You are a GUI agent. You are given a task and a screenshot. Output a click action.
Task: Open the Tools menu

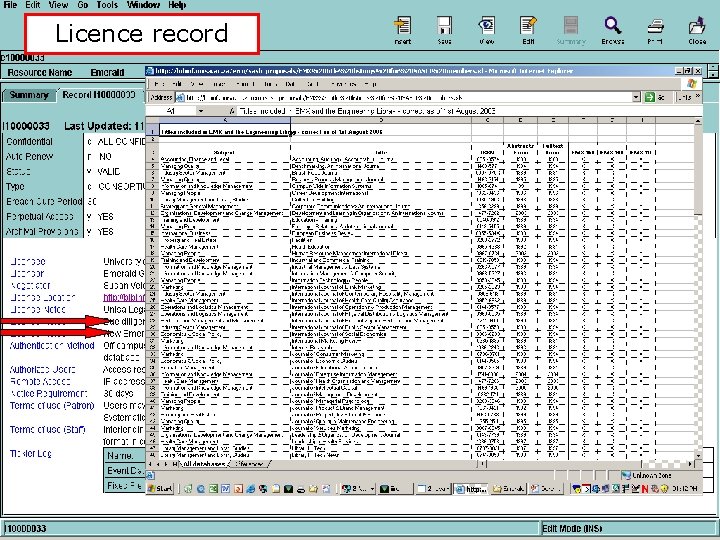107,5
